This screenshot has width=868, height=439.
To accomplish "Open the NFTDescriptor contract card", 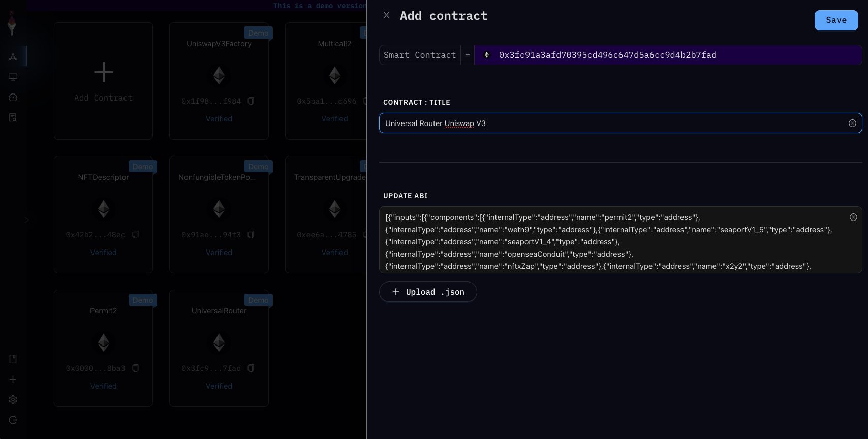I will 103,214.
